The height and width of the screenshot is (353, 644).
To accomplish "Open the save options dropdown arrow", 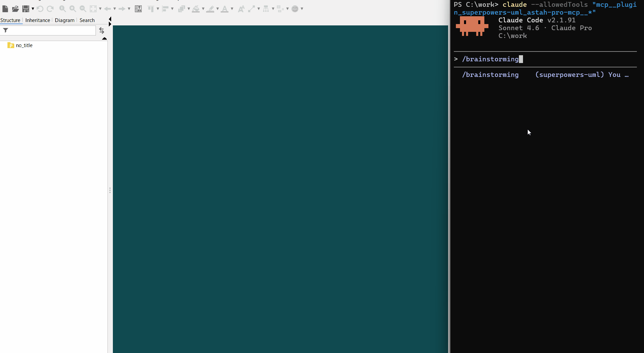I will coord(33,9).
